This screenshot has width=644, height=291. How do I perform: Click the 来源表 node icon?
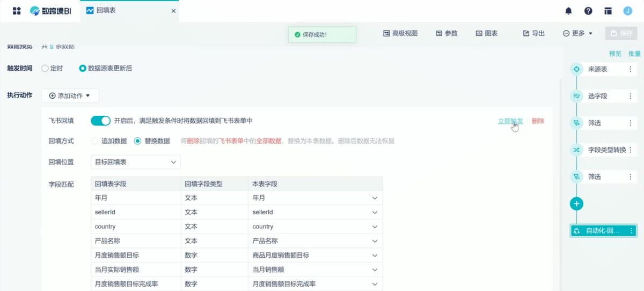pyautogui.click(x=576, y=69)
